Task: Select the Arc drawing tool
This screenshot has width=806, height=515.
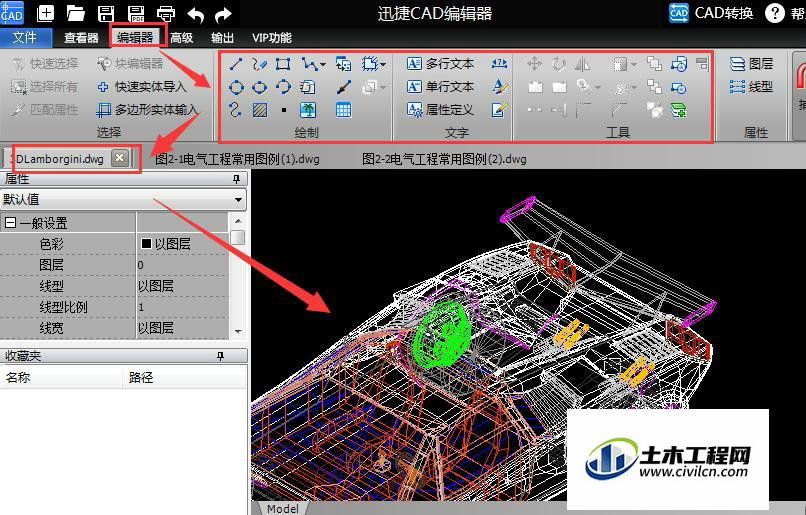Action: pyautogui.click(x=283, y=87)
